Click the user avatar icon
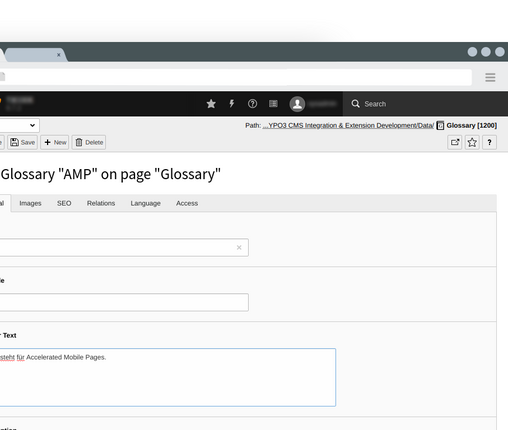 click(297, 104)
